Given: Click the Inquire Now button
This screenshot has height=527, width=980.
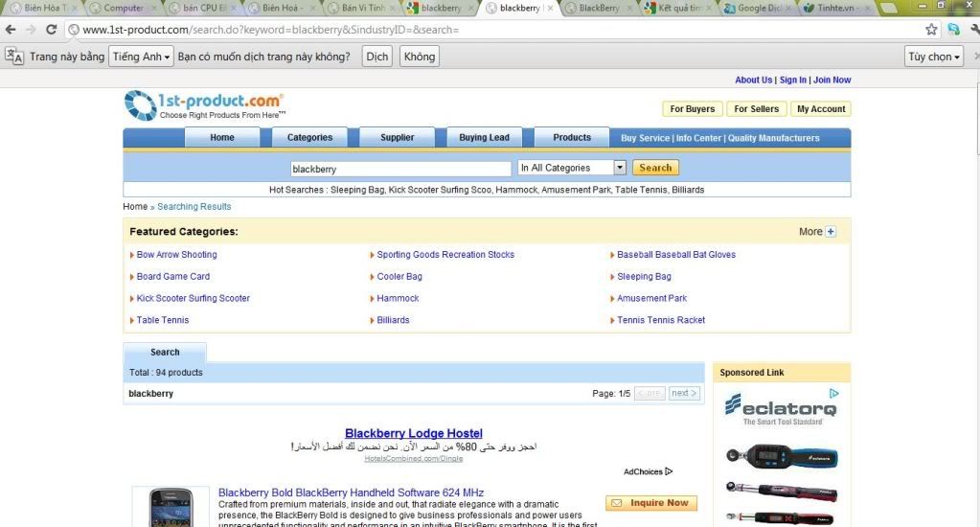Looking at the screenshot, I should click(x=651, y=503).
